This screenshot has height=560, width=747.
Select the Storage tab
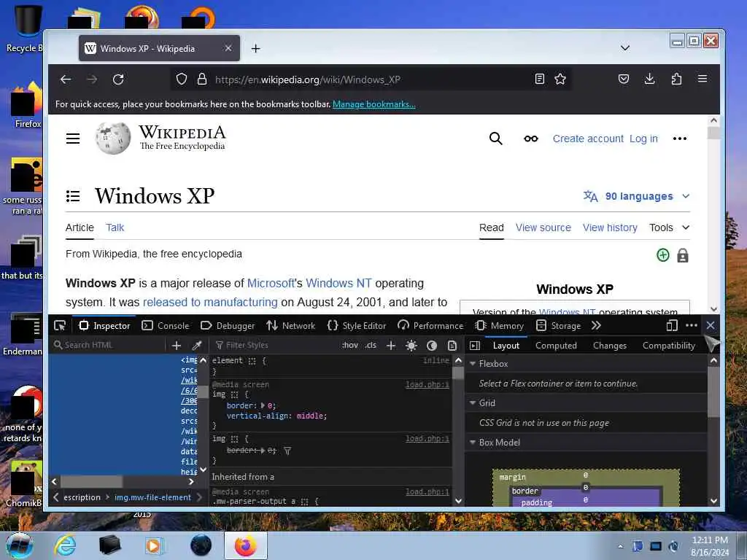558,326
